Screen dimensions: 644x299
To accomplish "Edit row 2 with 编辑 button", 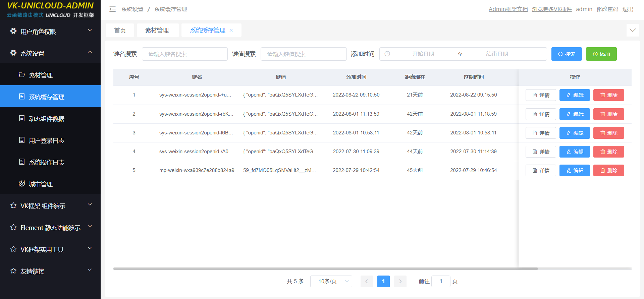I will click(x=575, y=114).
